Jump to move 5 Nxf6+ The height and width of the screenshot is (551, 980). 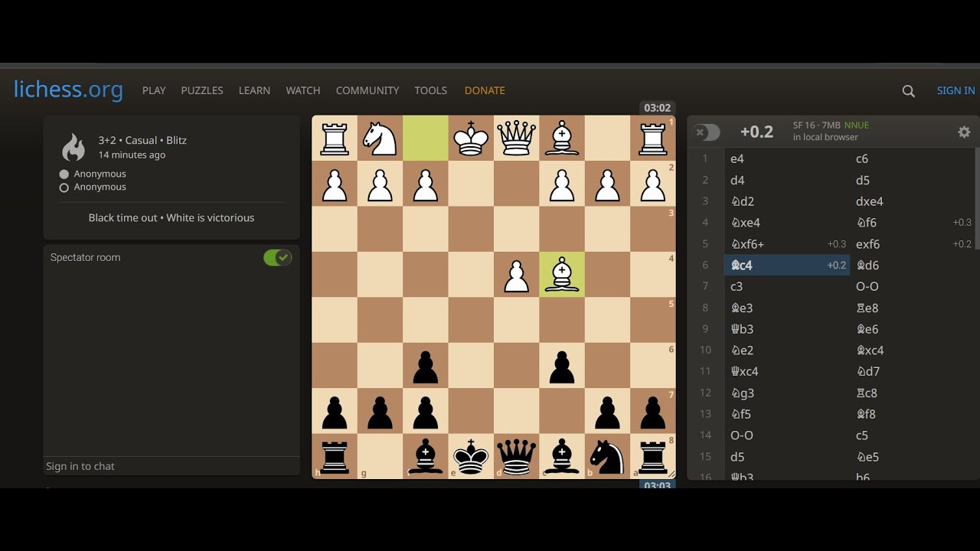click(787, 244)
